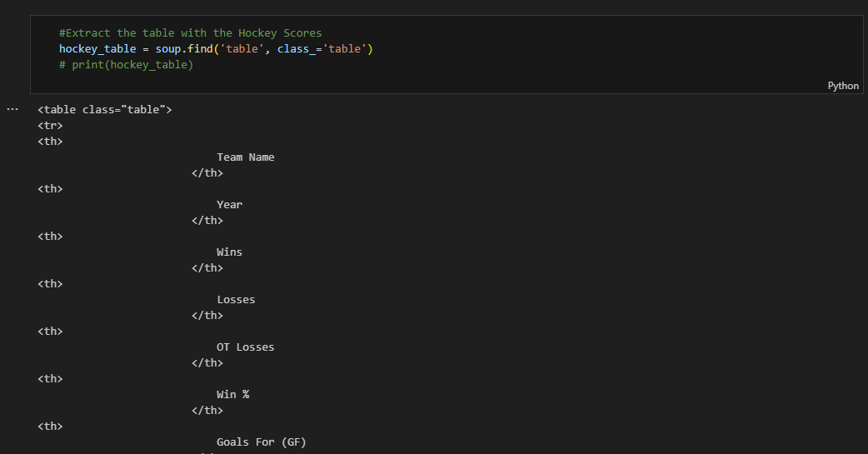
Task: Open the cell output actions ellipsis menu
Action: click(12, 110)
